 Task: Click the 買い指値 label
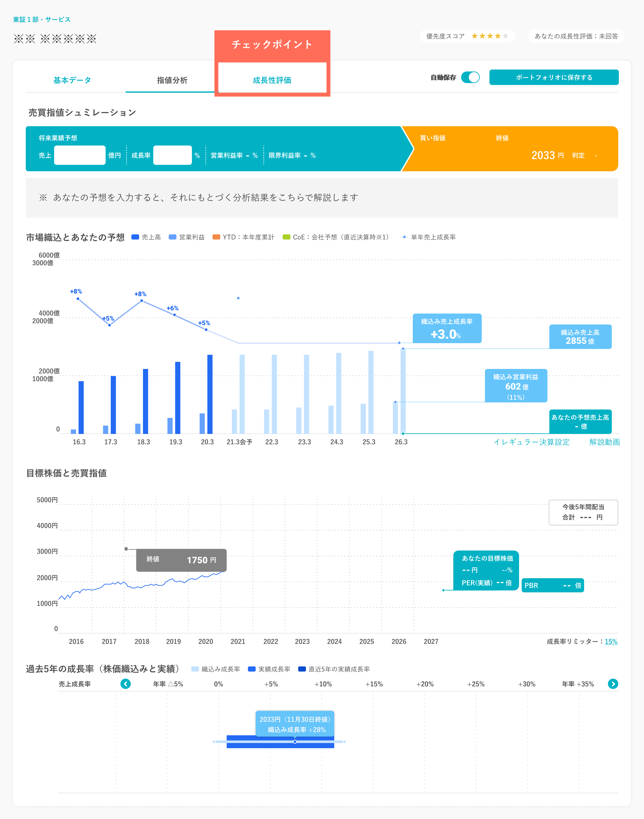[x=433, y=138]
